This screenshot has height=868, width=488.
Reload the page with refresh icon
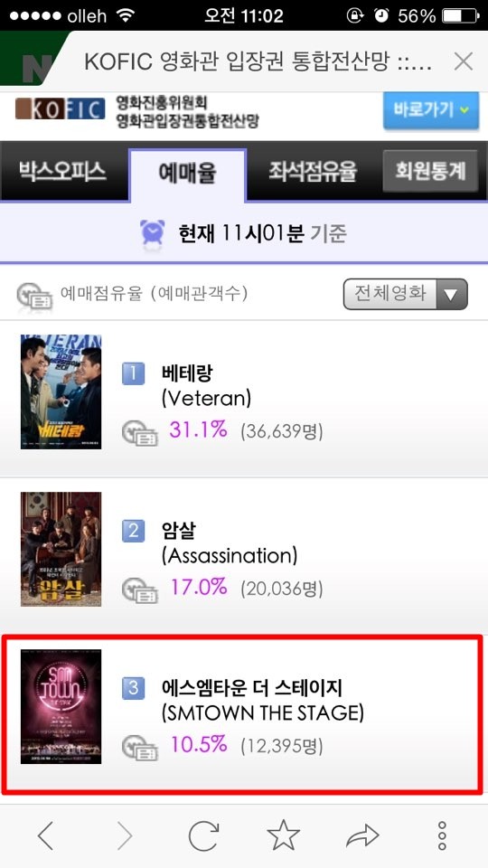(x=203, y=835)
